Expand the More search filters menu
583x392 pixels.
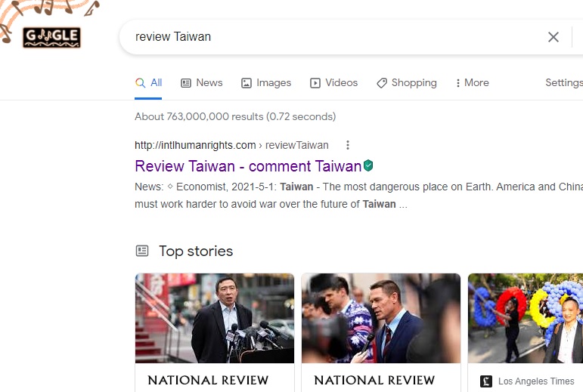coord(472,83)
